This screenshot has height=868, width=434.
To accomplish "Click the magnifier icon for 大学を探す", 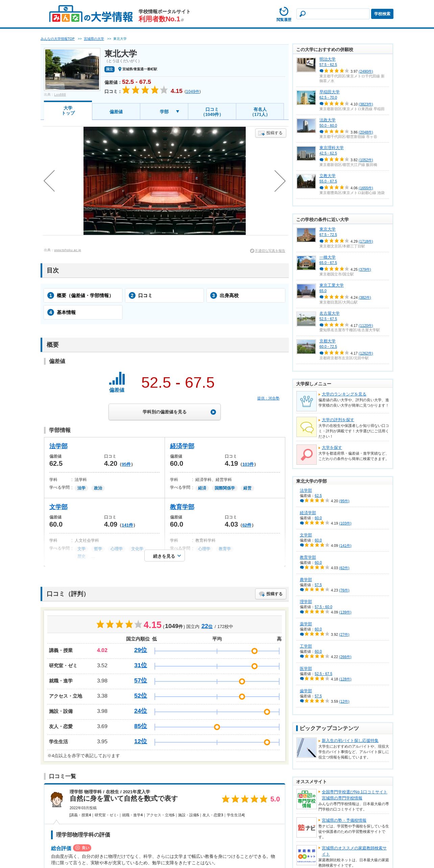I will 306,455.
